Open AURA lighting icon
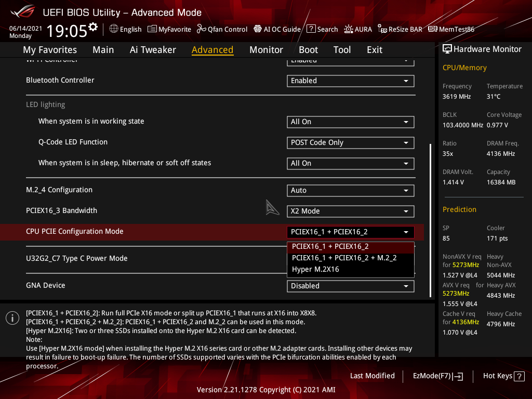Screen dimensions: 532x399 [x=349, y=29]
